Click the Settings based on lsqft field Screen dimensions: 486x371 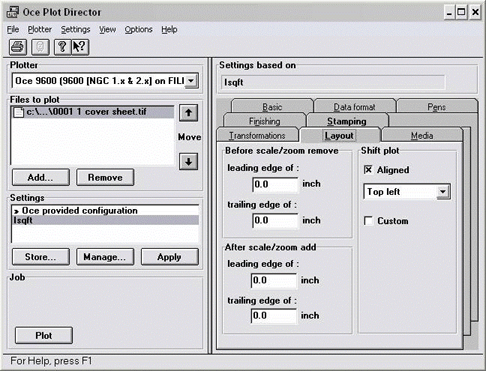pos(333,82)
